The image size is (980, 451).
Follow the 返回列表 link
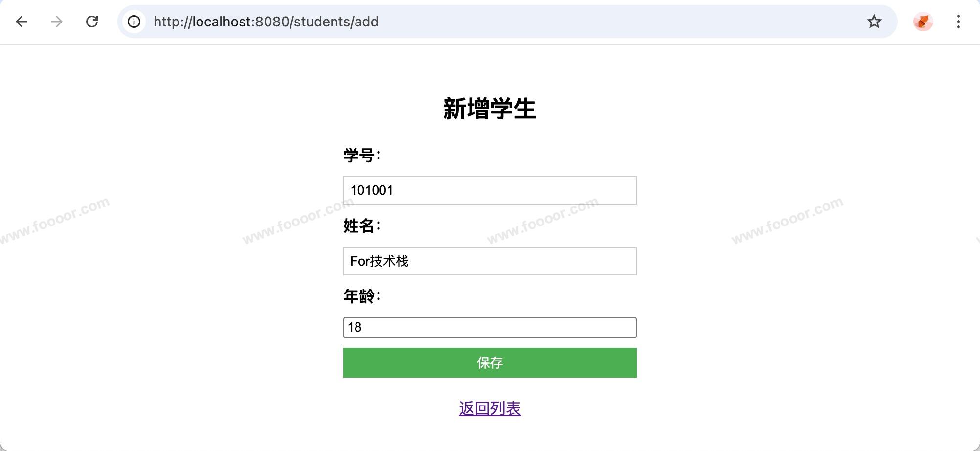click(490, 408)
